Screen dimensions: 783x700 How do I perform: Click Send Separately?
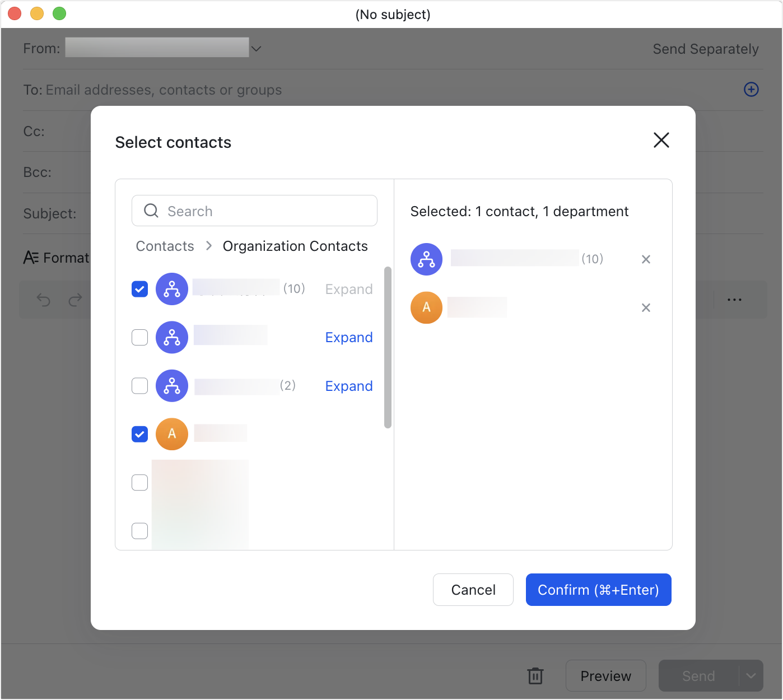tap(706, 49)
